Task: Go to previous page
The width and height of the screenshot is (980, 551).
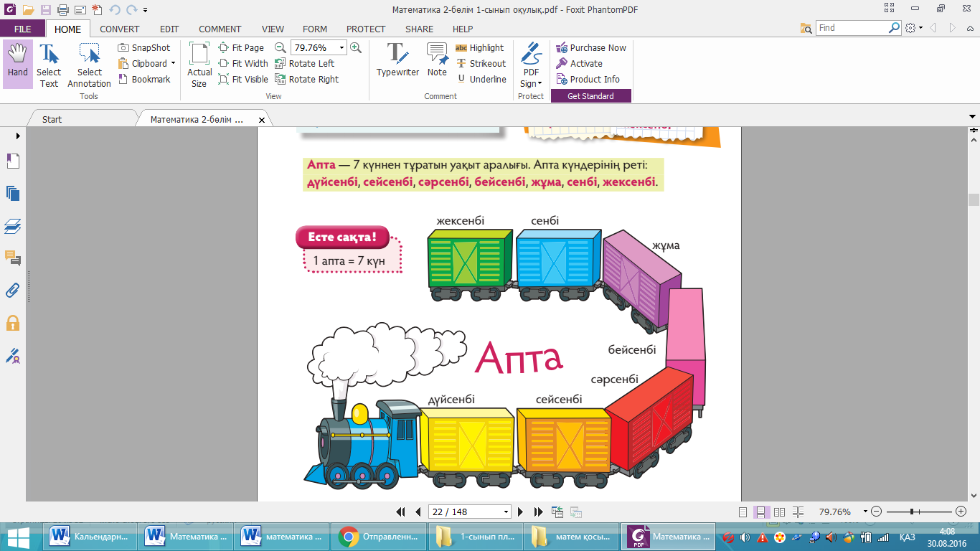Action: (x=418, y=512)
